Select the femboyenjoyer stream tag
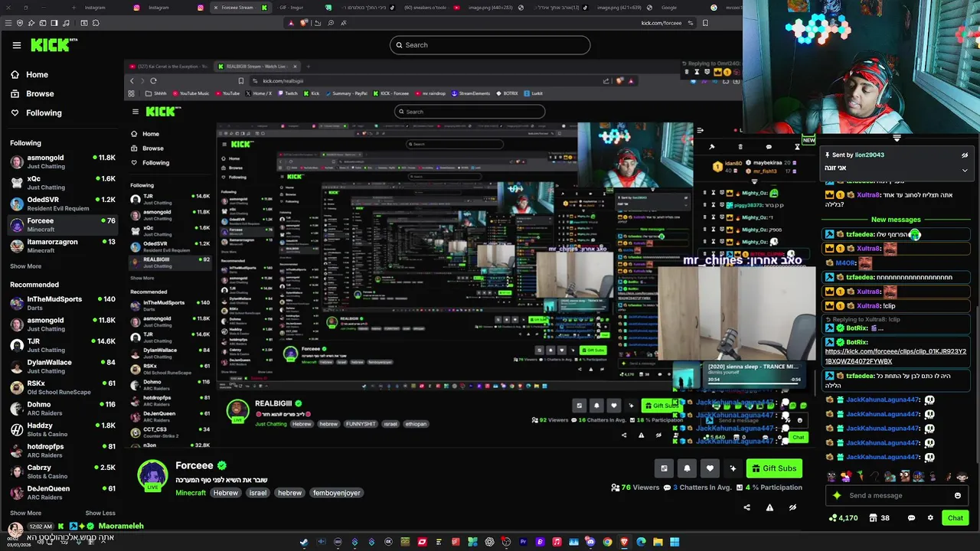 (337, 493)
